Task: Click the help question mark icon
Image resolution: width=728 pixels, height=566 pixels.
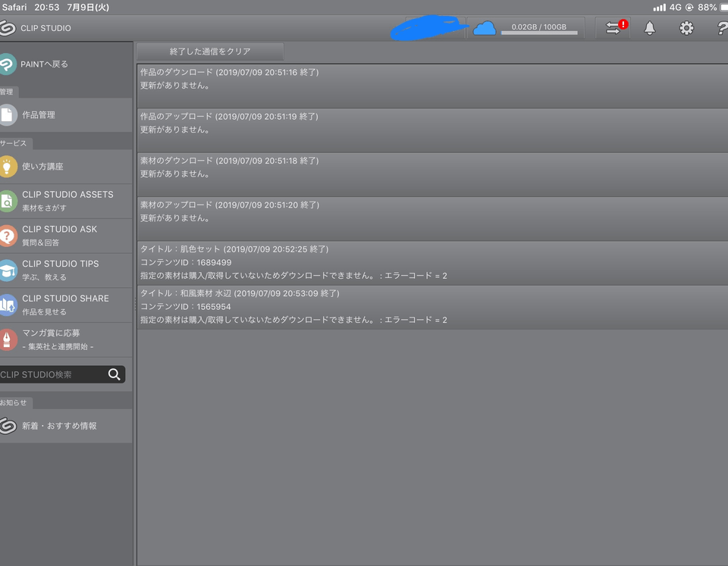Action: point(721,28)
